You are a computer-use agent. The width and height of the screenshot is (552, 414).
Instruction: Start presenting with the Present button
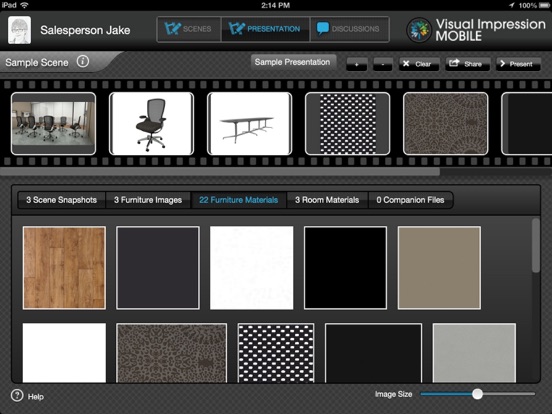(x=518, y=64)
